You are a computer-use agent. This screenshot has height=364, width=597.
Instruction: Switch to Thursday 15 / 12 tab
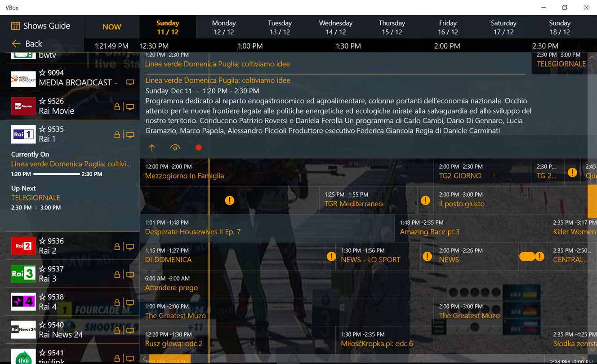pos(392,27)
